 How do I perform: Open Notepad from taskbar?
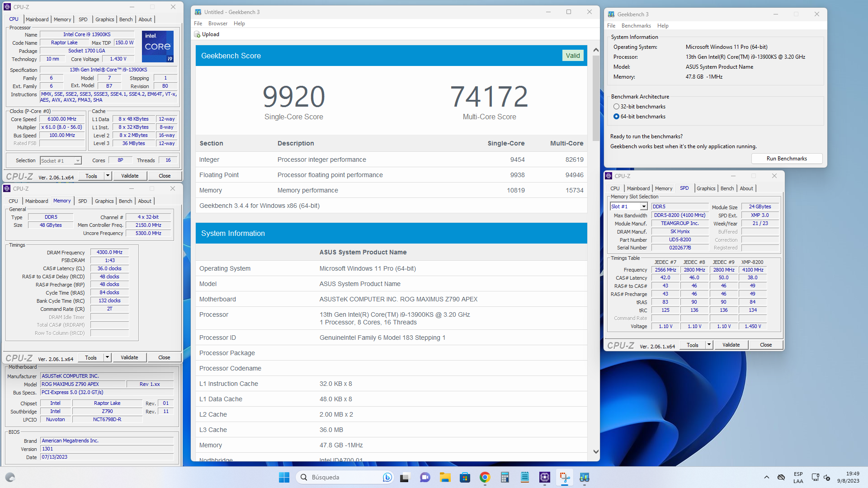525,477
